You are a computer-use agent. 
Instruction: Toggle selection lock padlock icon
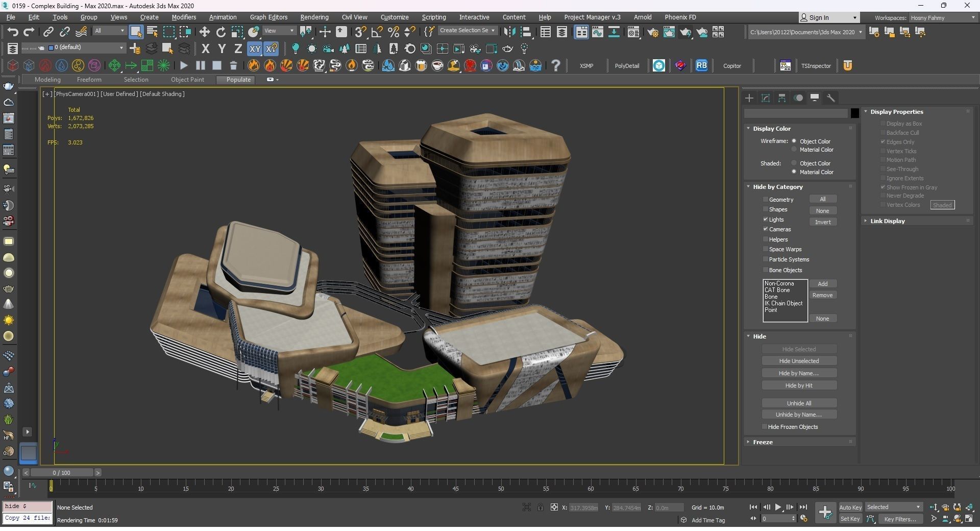540,508
